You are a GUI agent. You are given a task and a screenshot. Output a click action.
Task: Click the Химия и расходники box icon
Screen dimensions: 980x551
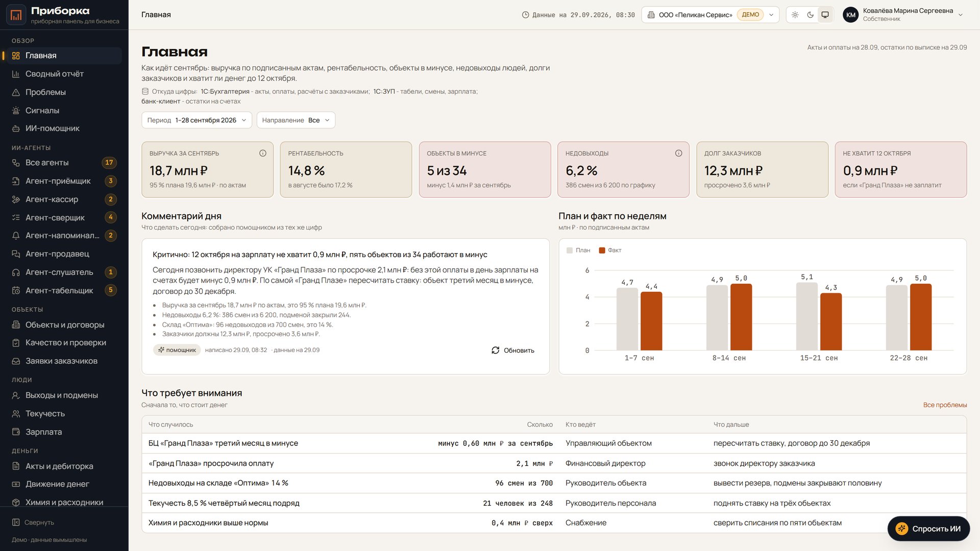[16, 503]
